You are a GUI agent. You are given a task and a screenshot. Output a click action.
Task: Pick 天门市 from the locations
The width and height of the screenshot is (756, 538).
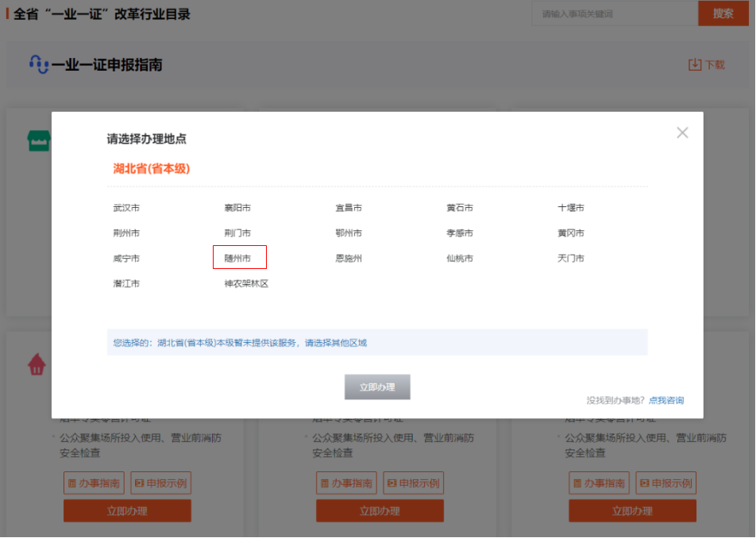point(571,259)
